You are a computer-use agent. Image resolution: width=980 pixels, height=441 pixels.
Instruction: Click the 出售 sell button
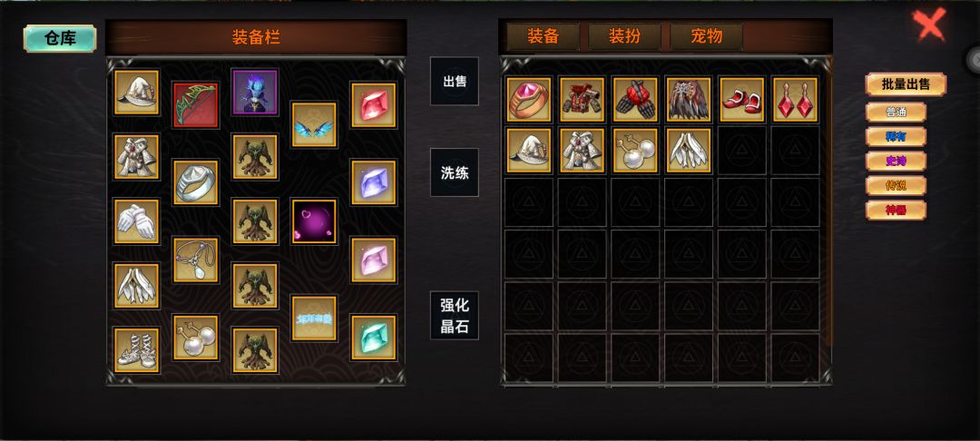pyautogui.click(x=455, y=81)
